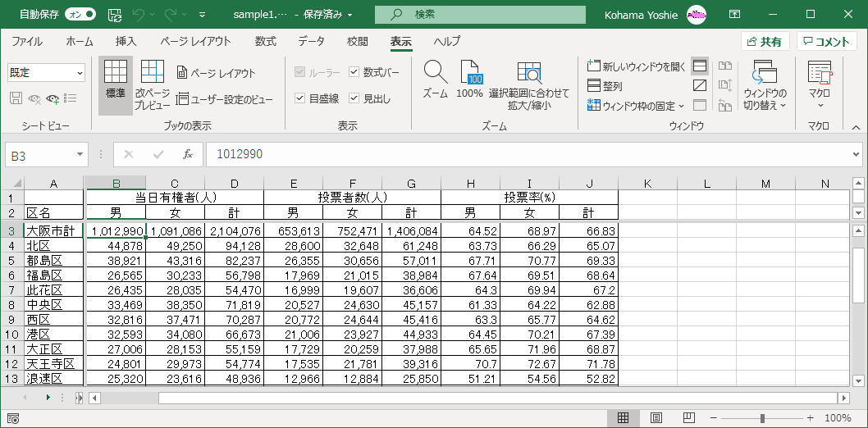This screenshot has width=868, height=428.
Task: Click the formula bar cancel X icon
Action: coord(129,155)
